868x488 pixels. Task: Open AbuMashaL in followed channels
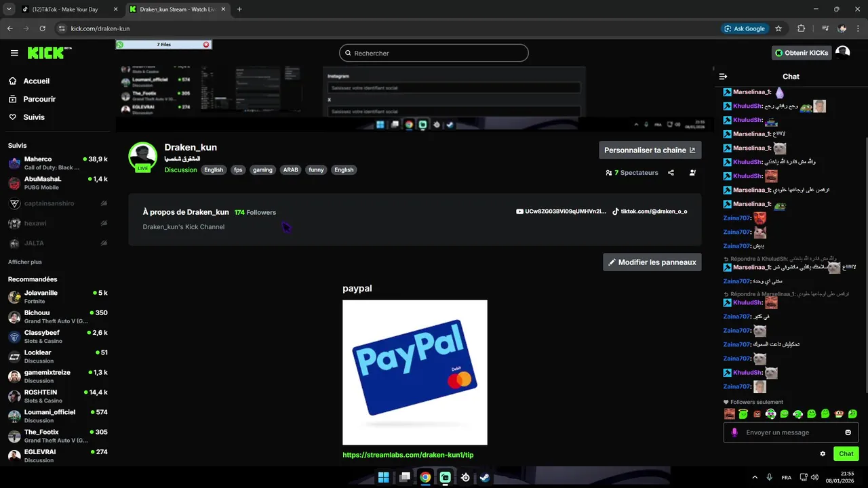coord(58,183)
